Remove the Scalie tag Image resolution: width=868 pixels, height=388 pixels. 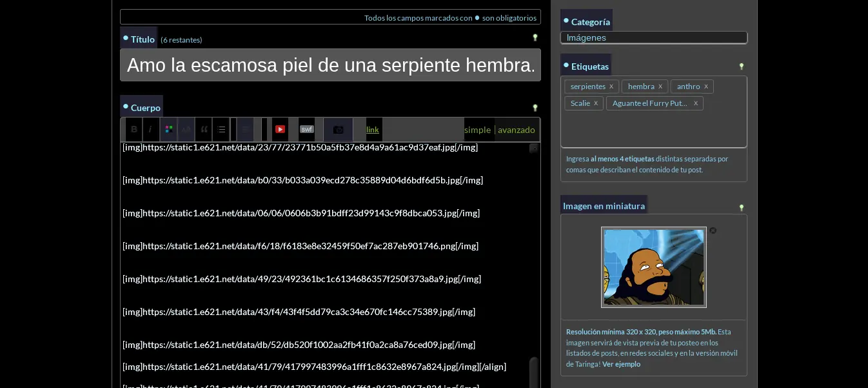click(x=596, y=103)
